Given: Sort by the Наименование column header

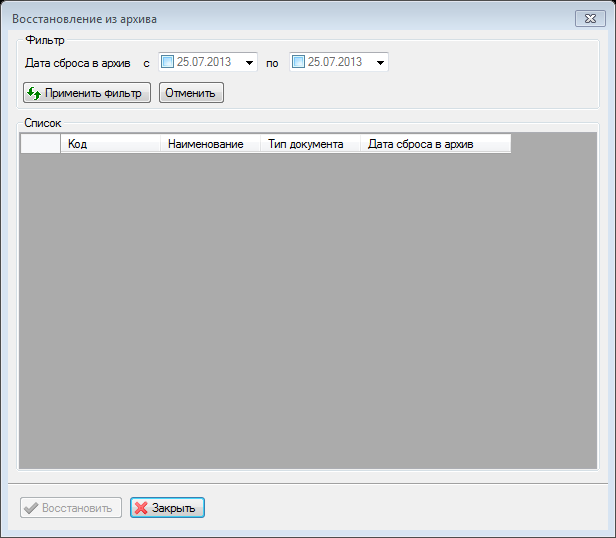Looking at the screenshot, I should click(210, 144).
